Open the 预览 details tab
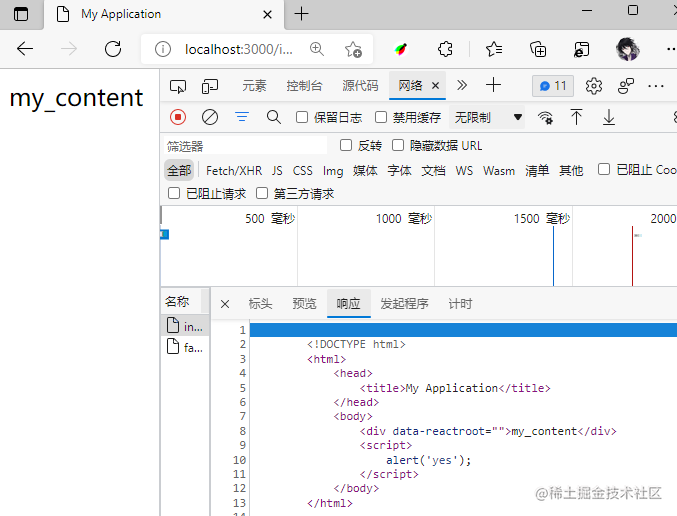Viewport: 677px width, 516px height. [x=304, y=304]
